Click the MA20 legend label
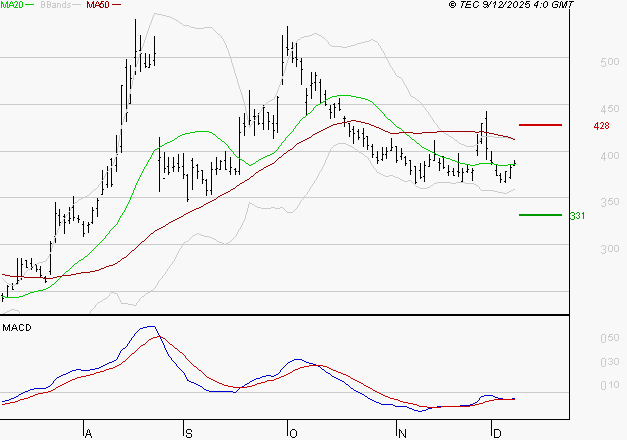Screen dimensions: 627x440 coord(12,5)
